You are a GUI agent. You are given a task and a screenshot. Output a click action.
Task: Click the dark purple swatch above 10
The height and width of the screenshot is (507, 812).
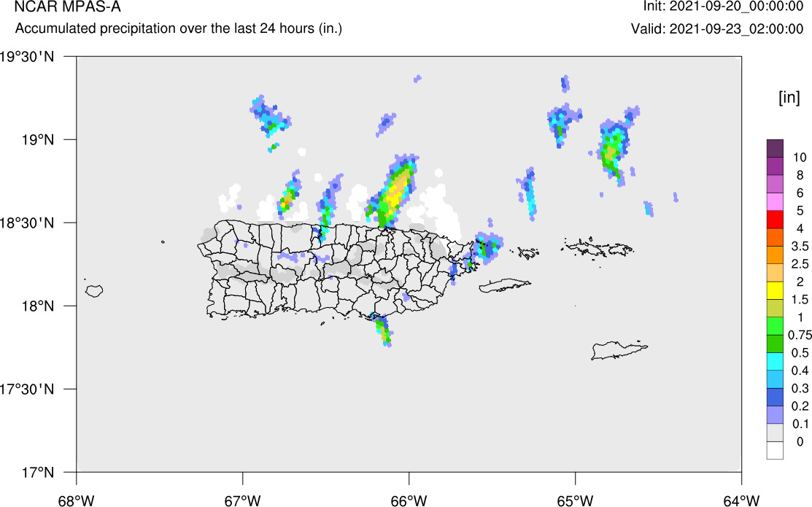775,149
